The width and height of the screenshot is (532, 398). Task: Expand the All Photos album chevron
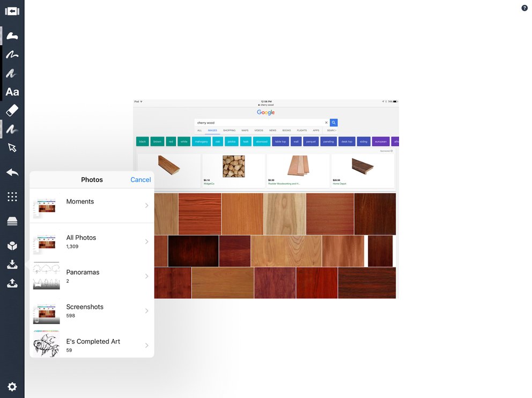pyautogui.click(x=146, y=242)
